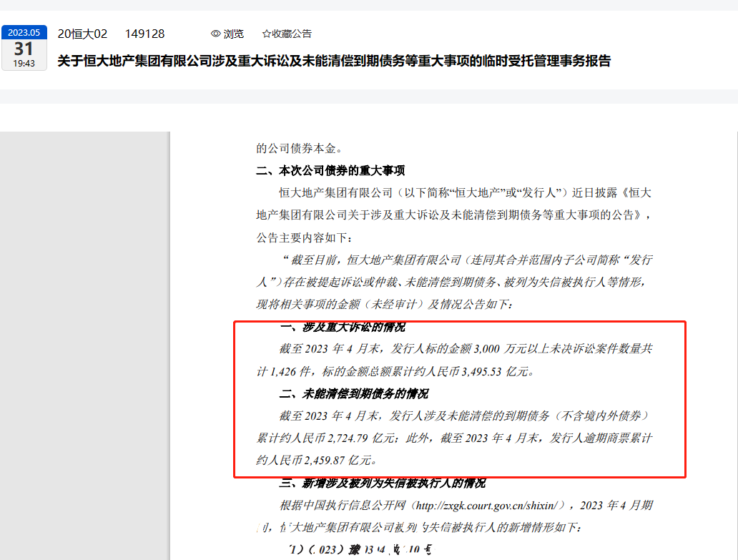Open the 浏览 view link
Viewport: 738px width, 560px height.
[233, 34]
